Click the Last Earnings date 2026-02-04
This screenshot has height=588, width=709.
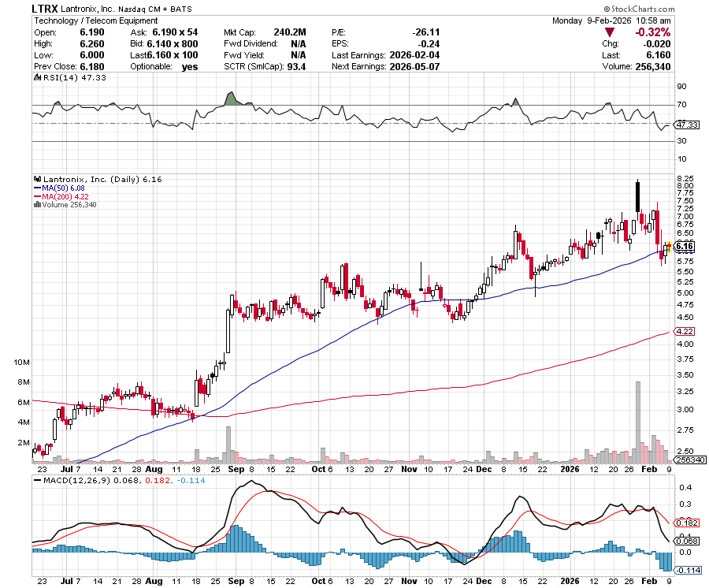[x=414, y=55]
